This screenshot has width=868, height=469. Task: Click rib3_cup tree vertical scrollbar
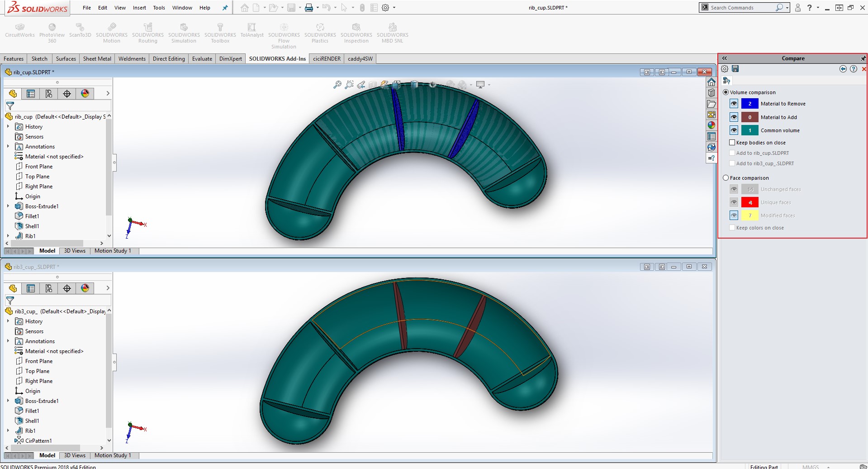pos(109,371)
